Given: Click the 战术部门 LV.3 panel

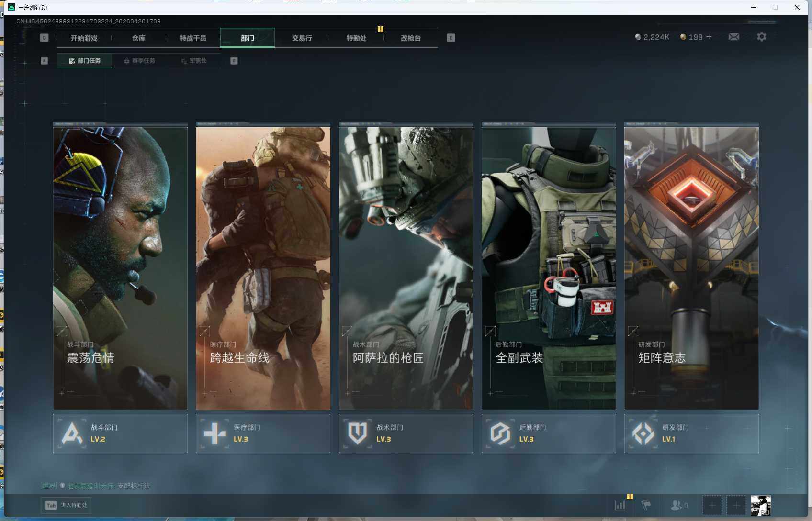Looking at the screenshot, I should (x=406, y=433).
